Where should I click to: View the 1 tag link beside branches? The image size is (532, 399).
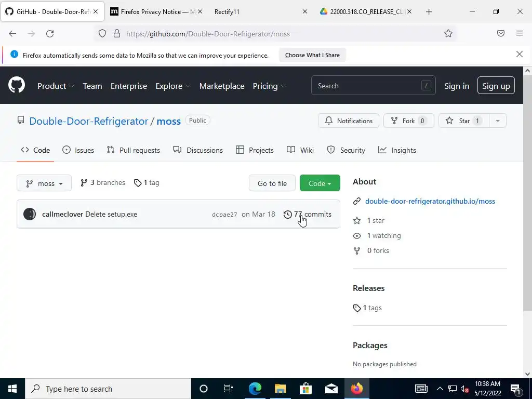[147, 182]
